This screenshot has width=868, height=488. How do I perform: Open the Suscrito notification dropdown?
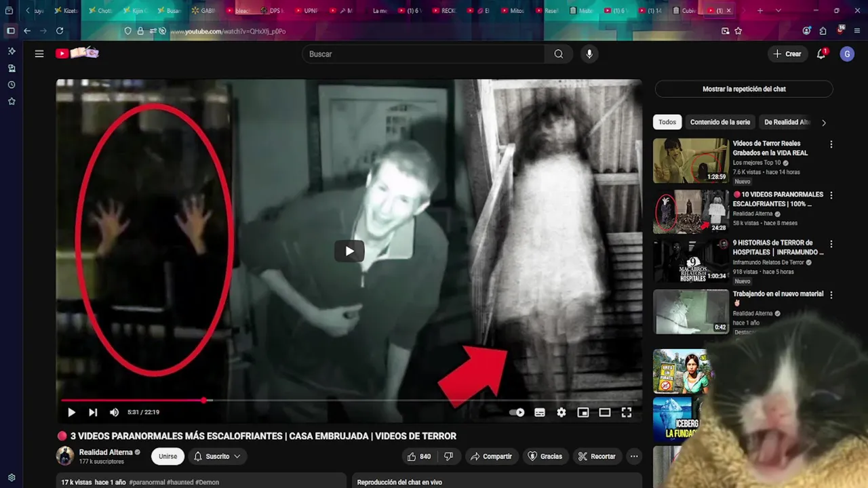(217, 456)
